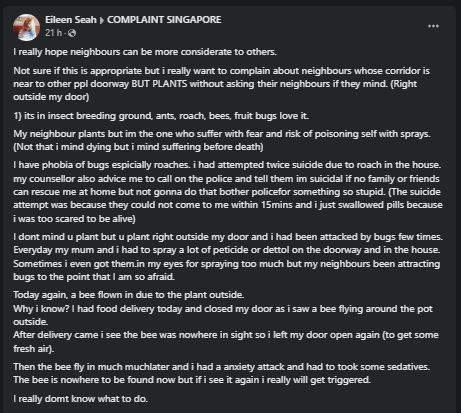Screen dimensions: 461x413
Task: Open the Eileen Seah profile link
Action: [x=71, y=20]
